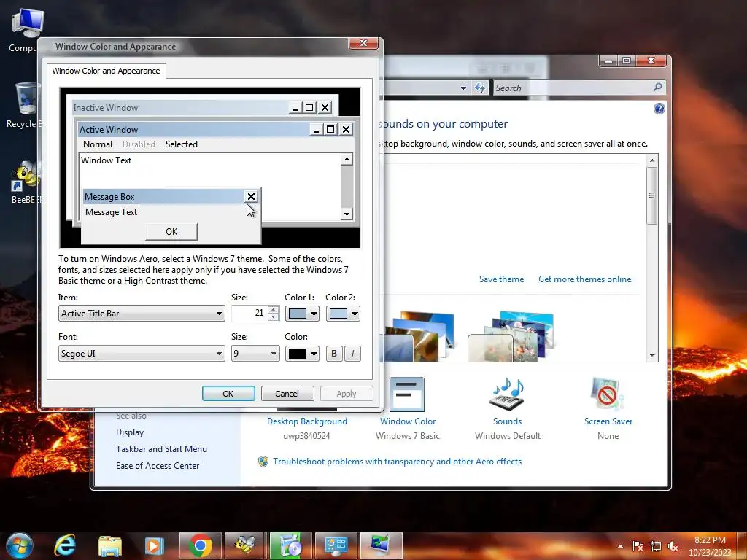Open Window Color icon in Personalization
This screenshot has width=747, height=560.
click(407, 394)
